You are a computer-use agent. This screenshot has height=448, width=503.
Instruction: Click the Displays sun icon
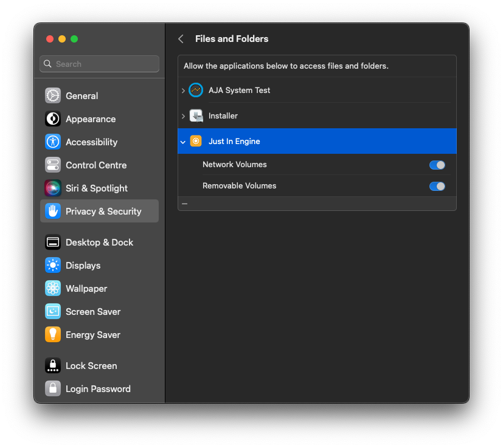[x=53, y=265]
